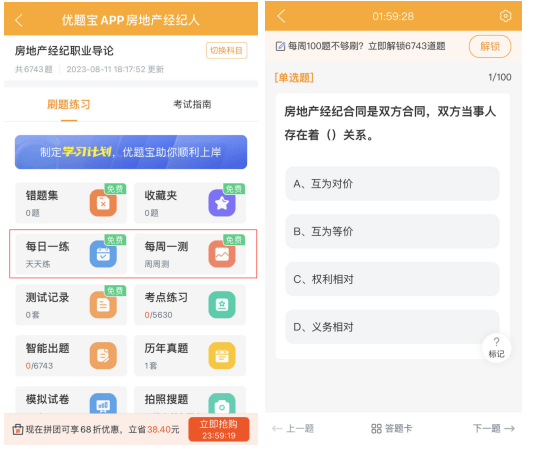Open the 错题集 wrong-questions icon
The height and width of the screenshot is (451, 535).
[103, 203]
